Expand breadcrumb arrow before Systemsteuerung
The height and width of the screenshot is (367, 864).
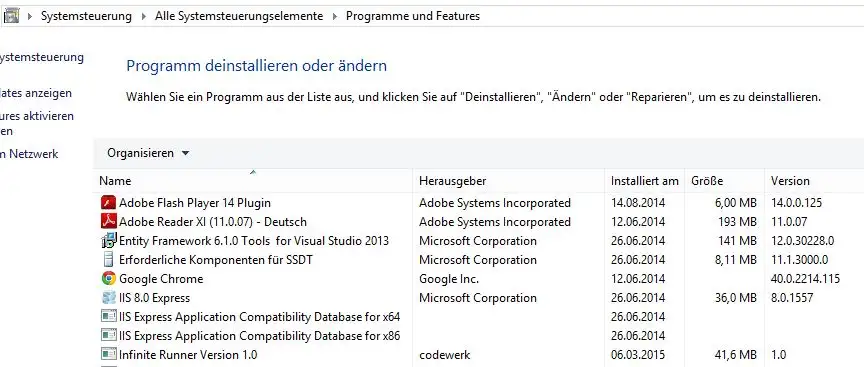[x=30, y=16]
